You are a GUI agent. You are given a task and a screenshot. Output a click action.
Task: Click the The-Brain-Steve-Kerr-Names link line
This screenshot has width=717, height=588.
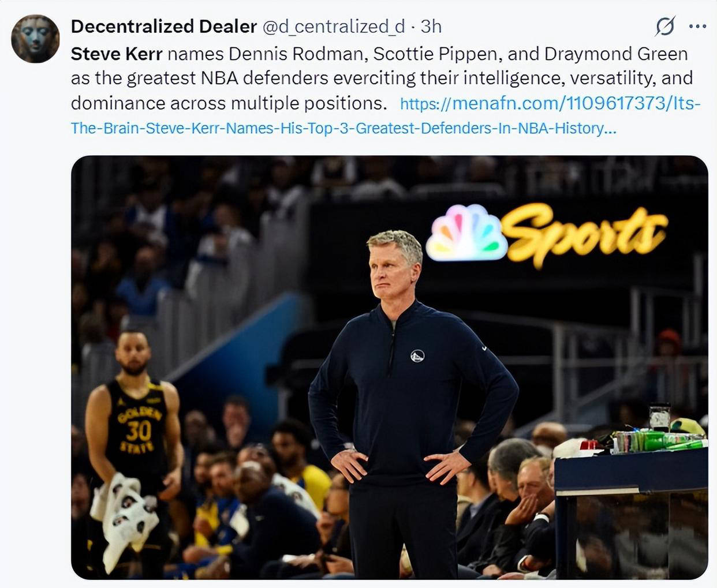pyautogui.click(x=343, y=128)
